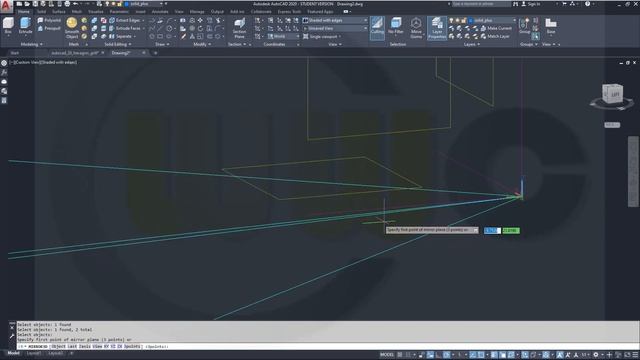This screenshot has width=640, height=360.
Task: Select the Move Gizmo tool
Action: tap(416, 28)
